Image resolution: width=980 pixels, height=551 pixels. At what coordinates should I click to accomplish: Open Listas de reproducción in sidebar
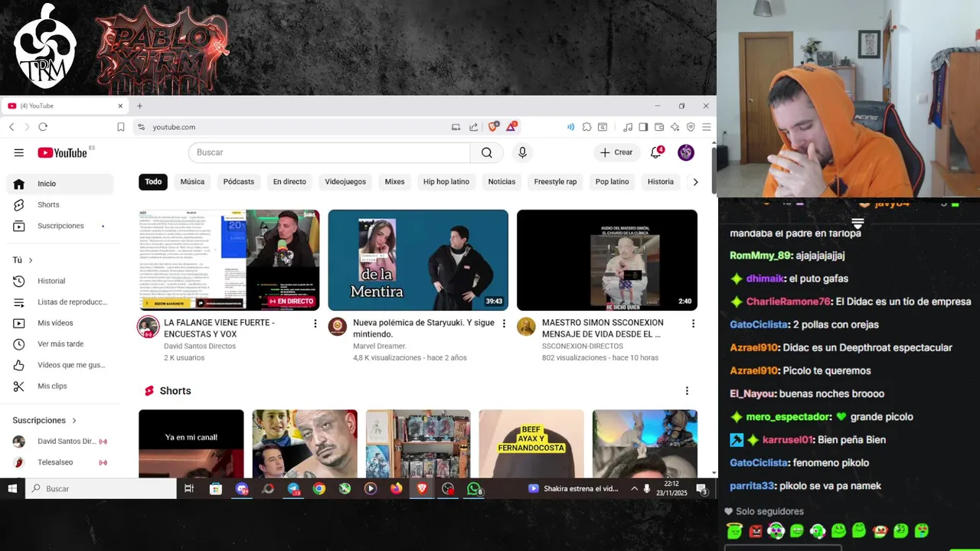click(x=60, y=302)
